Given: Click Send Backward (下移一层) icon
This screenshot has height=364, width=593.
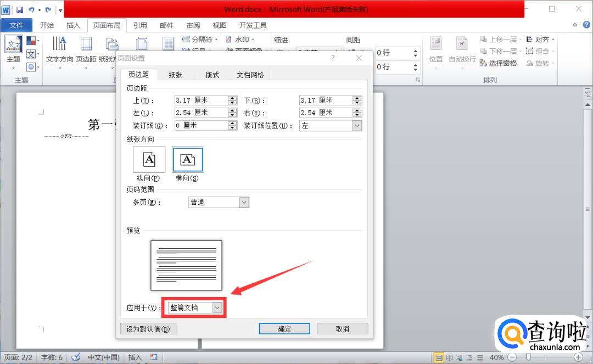Looking at the screenshot, I should pos(483,51).
